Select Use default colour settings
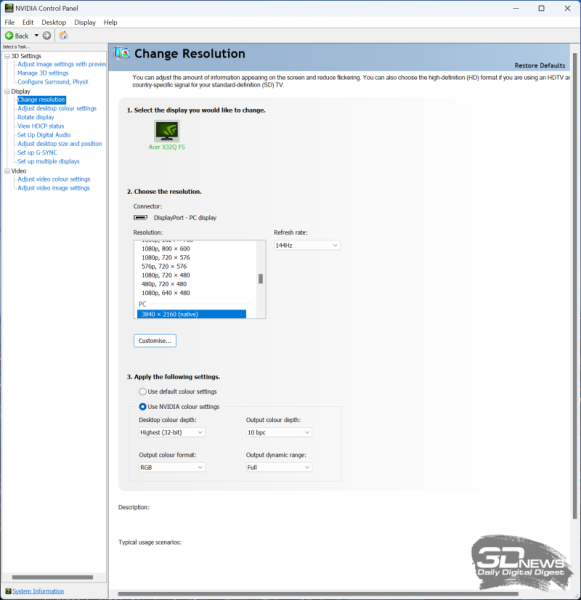Screen dimensions: 581x600 click(x=142, y=391)
